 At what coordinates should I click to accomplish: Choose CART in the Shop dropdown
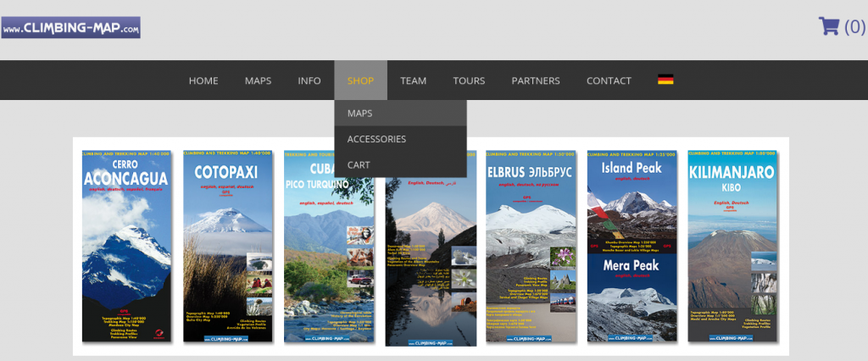400,164
